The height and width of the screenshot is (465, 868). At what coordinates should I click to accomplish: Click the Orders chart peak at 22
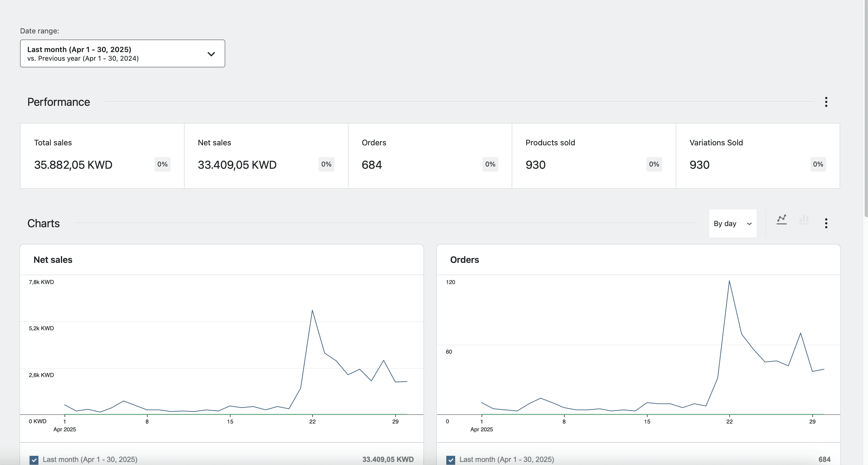click(729, 281)
